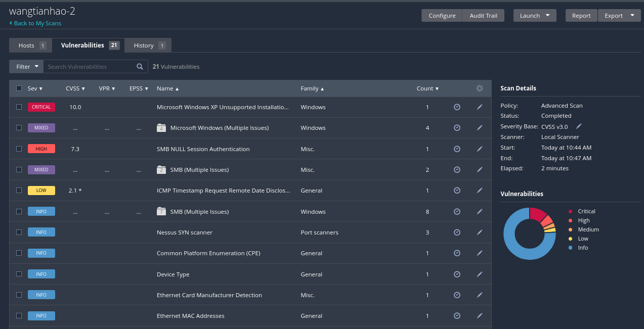
Task: Expand the Launch dropdown menu
Action: [x=535, y=16]
